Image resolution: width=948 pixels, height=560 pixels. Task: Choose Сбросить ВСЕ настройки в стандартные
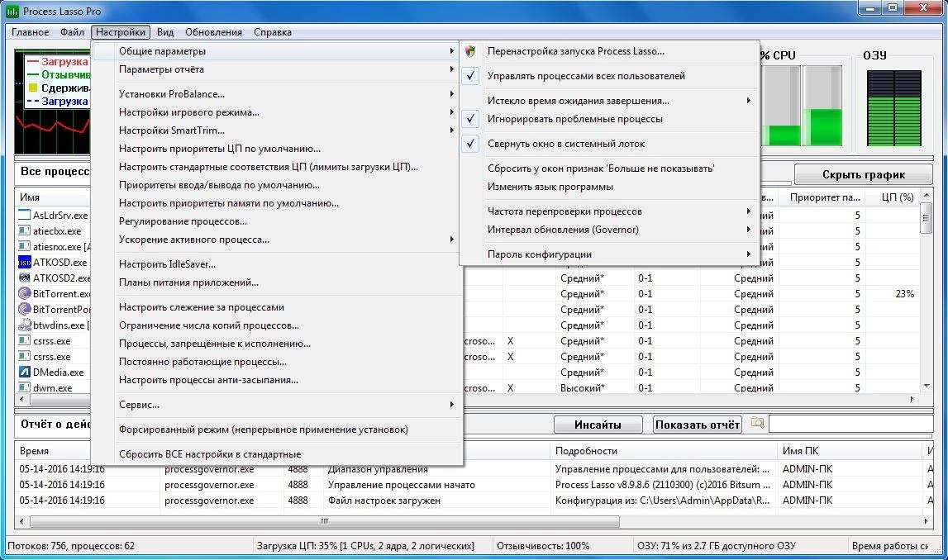pos(278,454)
